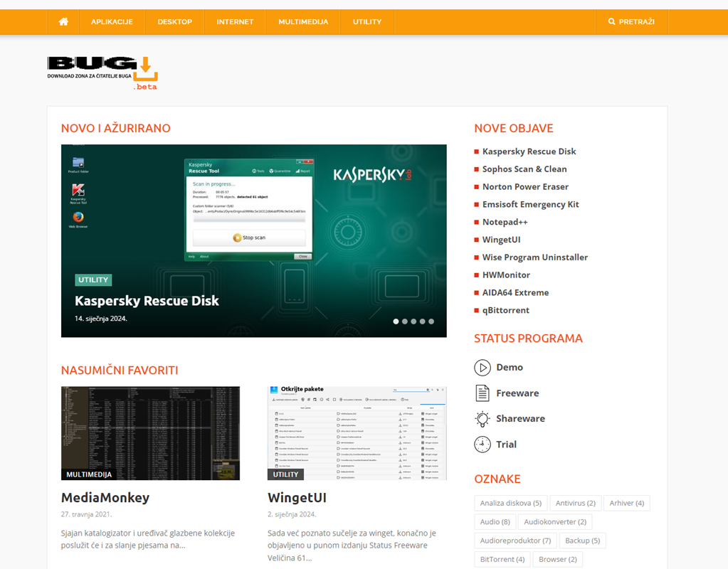Open the Trial status label
The image size is (728, 569).
[506, 444]
